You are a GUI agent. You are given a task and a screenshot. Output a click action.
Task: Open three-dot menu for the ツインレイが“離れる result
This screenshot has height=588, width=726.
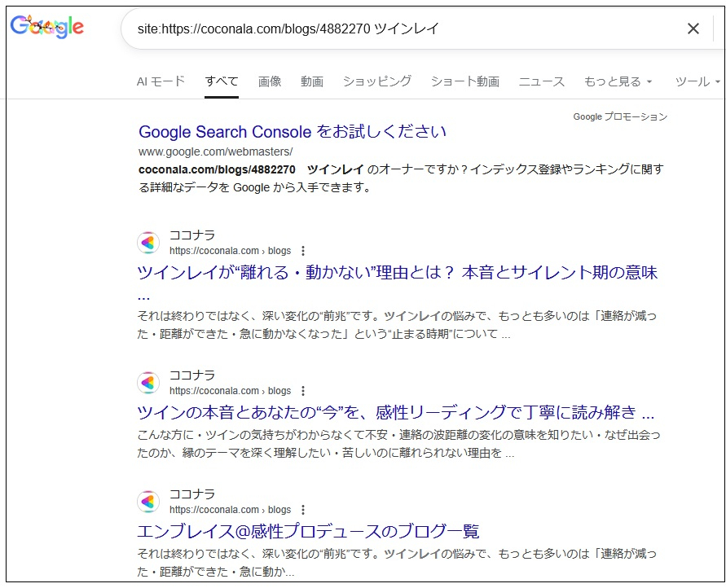click(x=303, y=251)
